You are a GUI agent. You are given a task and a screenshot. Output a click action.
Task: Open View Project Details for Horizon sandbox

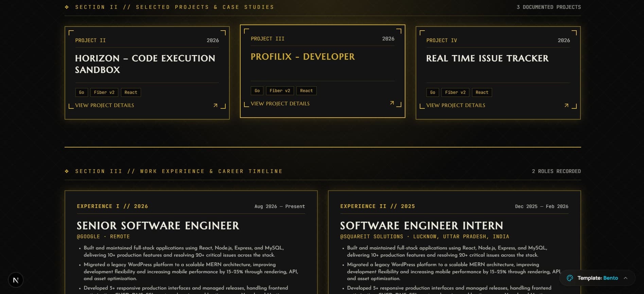click(x=104, y=105)
